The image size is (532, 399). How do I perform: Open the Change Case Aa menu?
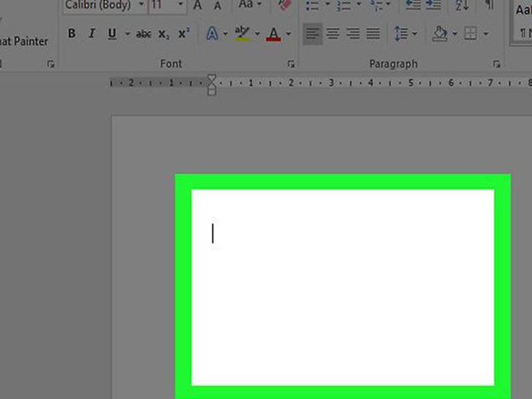(x=250, y=4)
